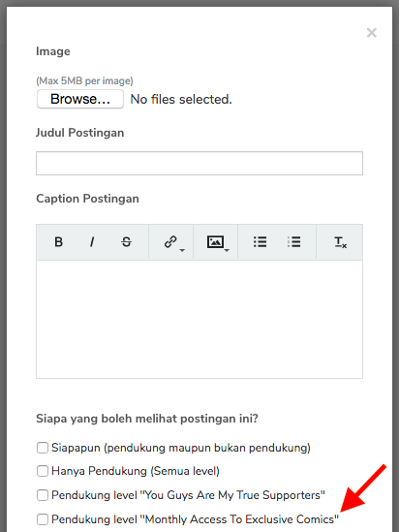The image size is (399, 532).
Task: Toggle strikethrough text formatting
Action: 126,242
